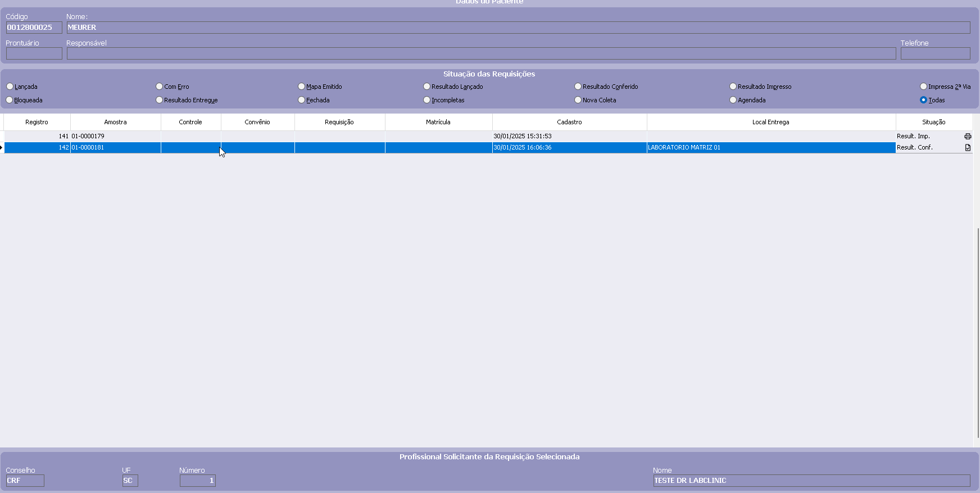Click the Cadastro column header
Viewport: 980px width, 493px height.
(x=569, y=122)
